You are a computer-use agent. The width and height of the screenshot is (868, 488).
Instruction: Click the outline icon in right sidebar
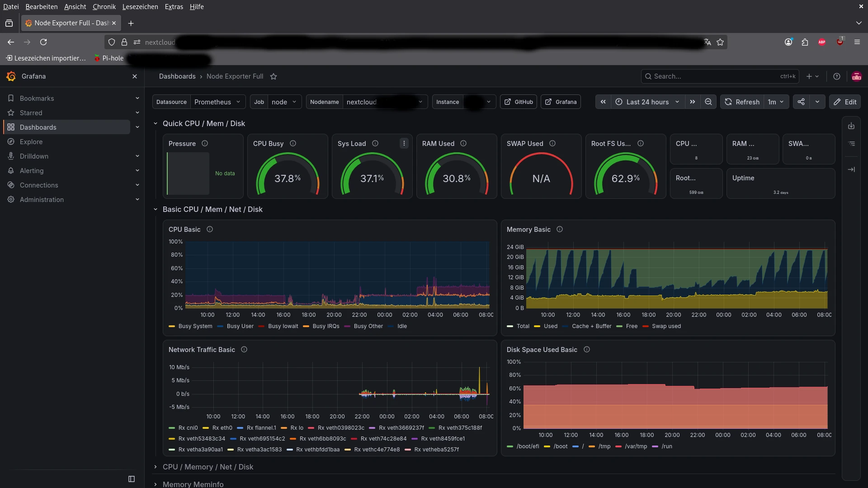pyautogui.click(x=851, y=143)
